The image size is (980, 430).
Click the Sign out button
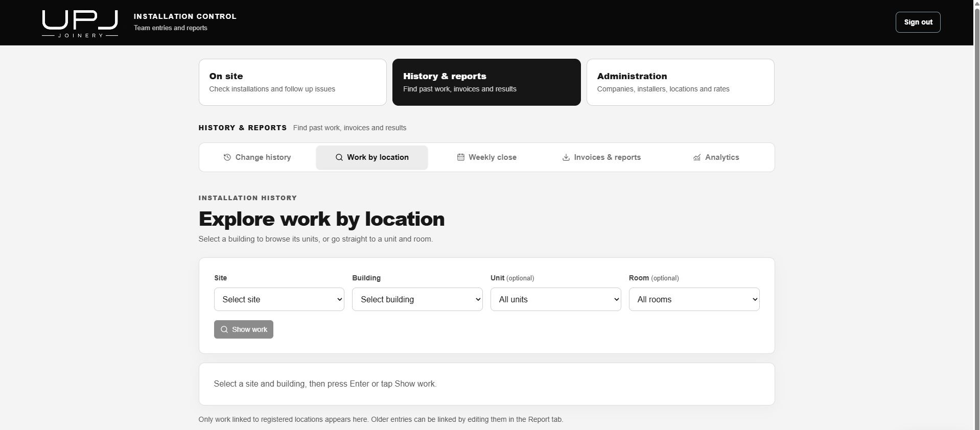click(x=918, y=22)
